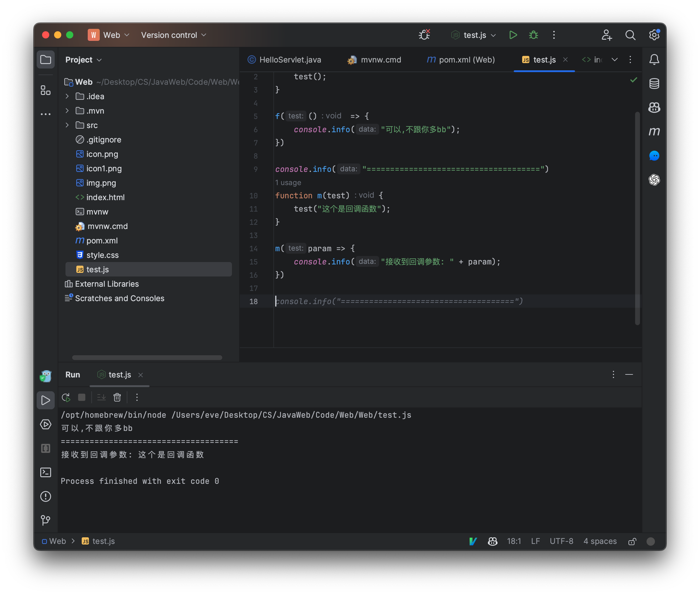This screenshot has height=595, width=700.
Task: Rerun test.js in Run panel
Action: click(66, 397)
